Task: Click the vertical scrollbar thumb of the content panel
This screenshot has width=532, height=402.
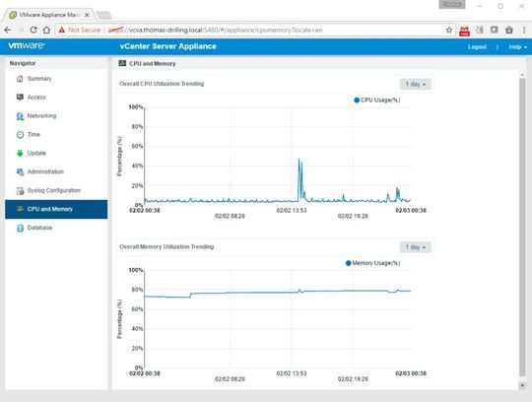Action: (x=522, y=228)
